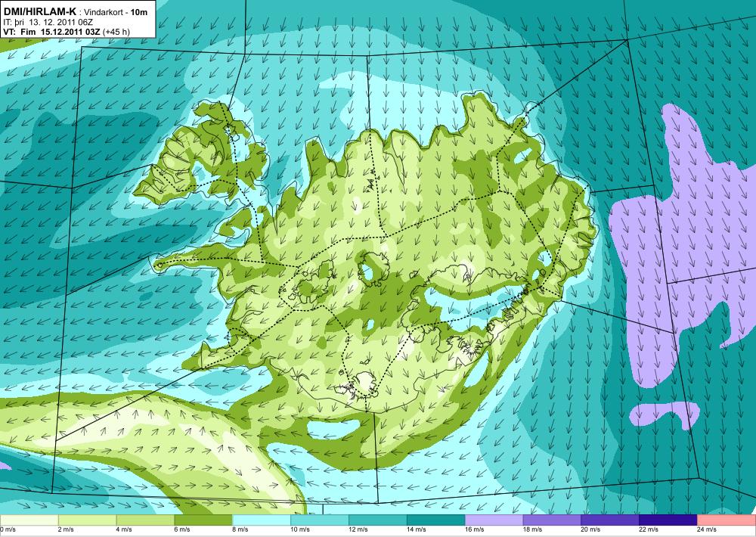Click the teal 12–14 m/s legend swatch
Screen dimensions: 756x537
pos(377,520)
